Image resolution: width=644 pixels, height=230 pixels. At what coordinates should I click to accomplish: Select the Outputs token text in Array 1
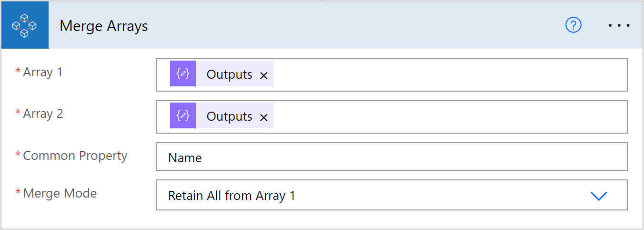tap(229, 74)
